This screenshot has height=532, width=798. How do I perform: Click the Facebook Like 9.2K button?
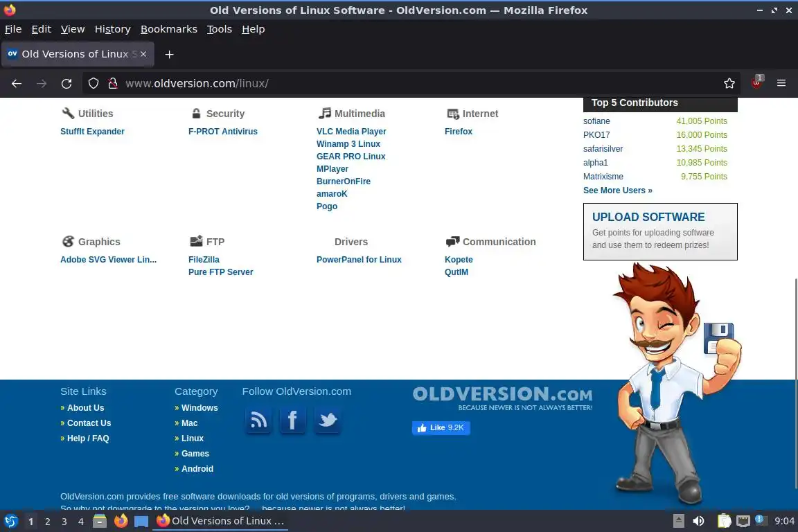click(x=441, y=427)
